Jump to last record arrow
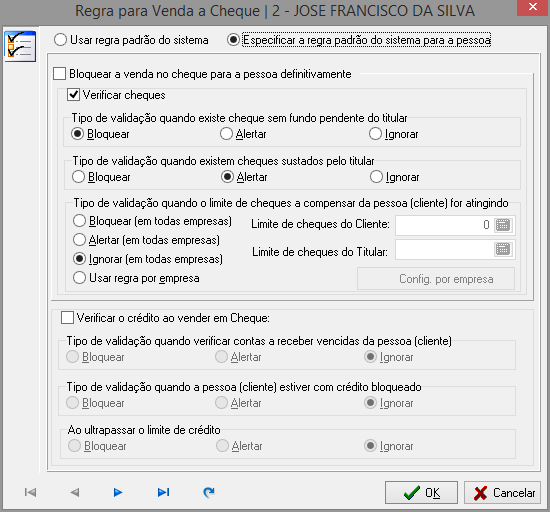Image resolution: width=550 pixels, height=512 pixels. coord(163,492)
